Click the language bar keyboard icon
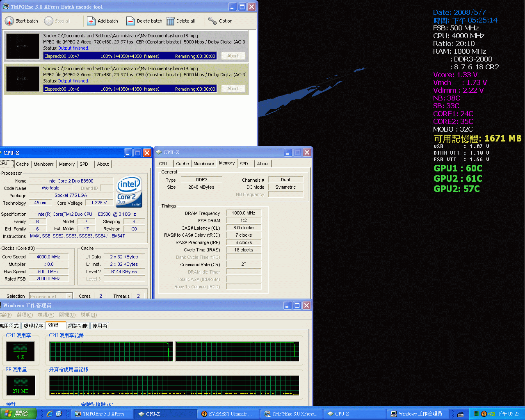Image resolution: width=525 pixels, height=420 pixels. pos(461,414)
